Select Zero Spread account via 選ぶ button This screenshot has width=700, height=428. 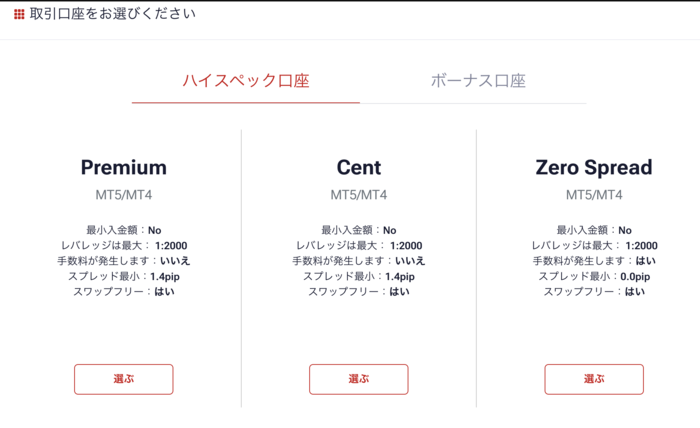click(594, 379)
